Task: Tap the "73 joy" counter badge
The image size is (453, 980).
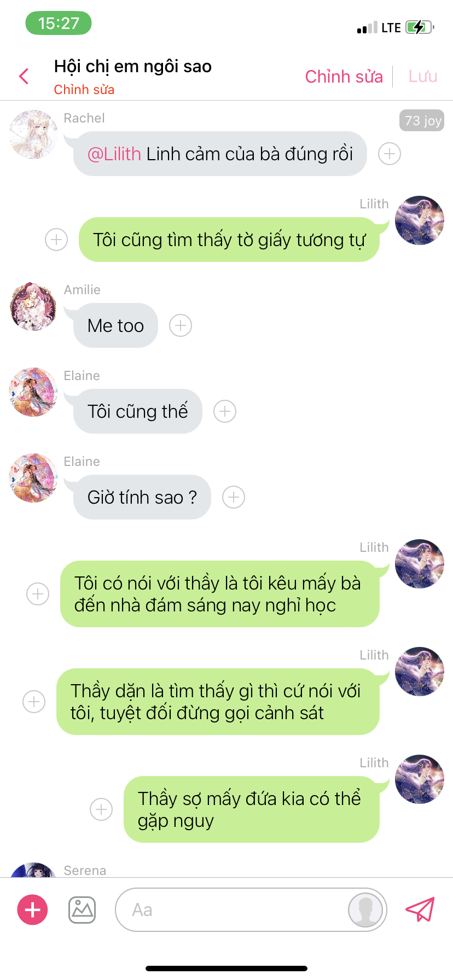Action: coord(422,120)
